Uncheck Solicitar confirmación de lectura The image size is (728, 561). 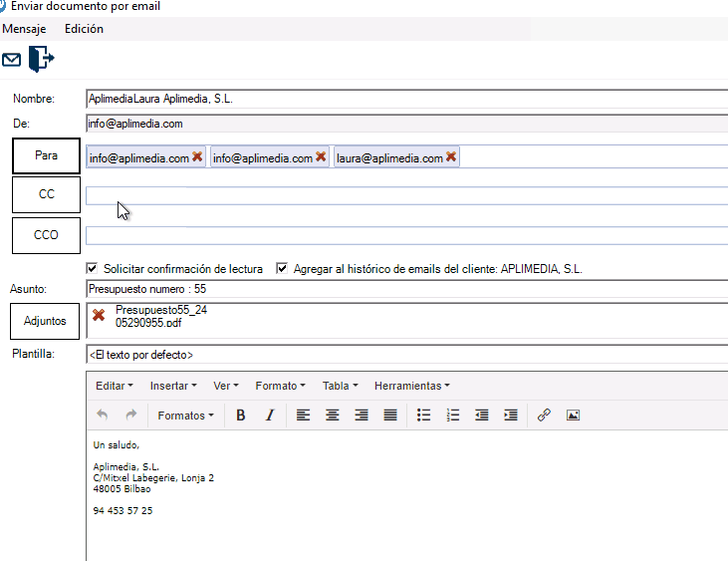point(93,269)
